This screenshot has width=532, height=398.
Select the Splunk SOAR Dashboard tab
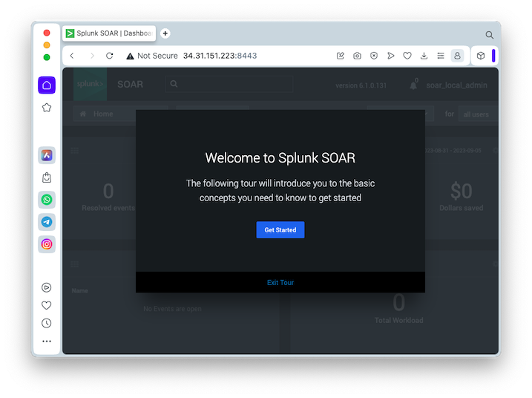109,33
